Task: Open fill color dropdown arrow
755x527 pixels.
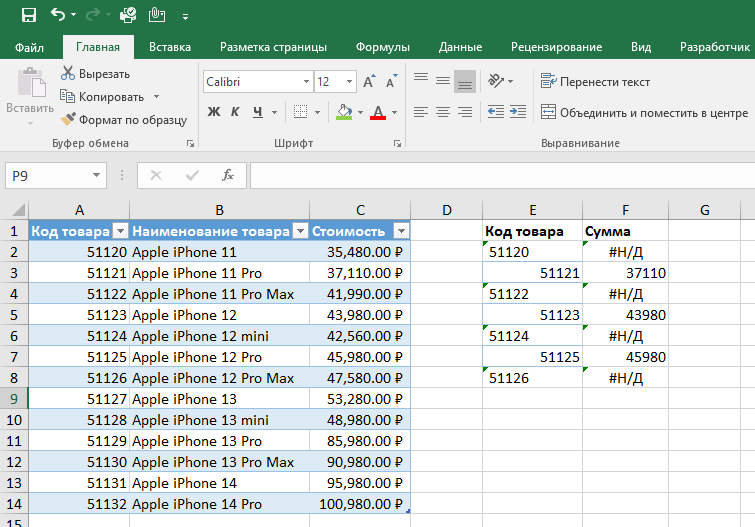Action: point(360,112)
